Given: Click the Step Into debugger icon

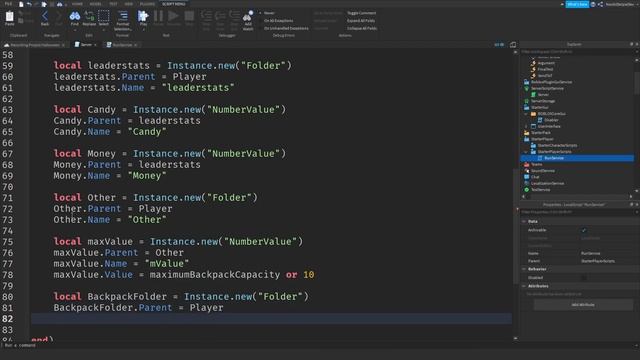Looking at the screenshot, I should coord(207,16).
